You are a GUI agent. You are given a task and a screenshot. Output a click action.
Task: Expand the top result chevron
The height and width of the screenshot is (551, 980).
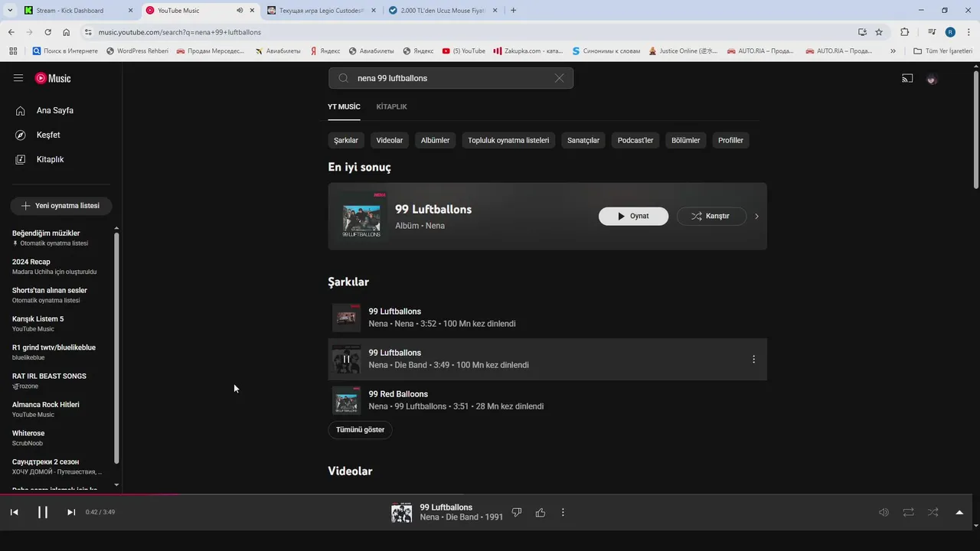(756, 217)
